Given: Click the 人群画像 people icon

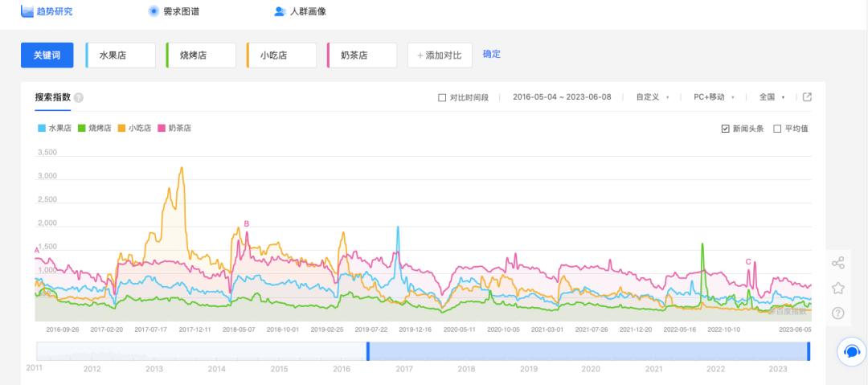Looking at the screenshot, I should (280, 11).
